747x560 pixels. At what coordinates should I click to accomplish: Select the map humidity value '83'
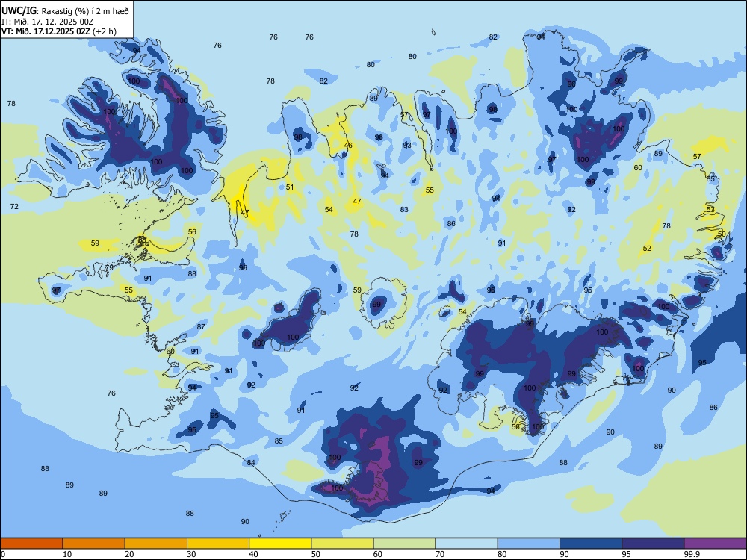click(x=404, y=209)
